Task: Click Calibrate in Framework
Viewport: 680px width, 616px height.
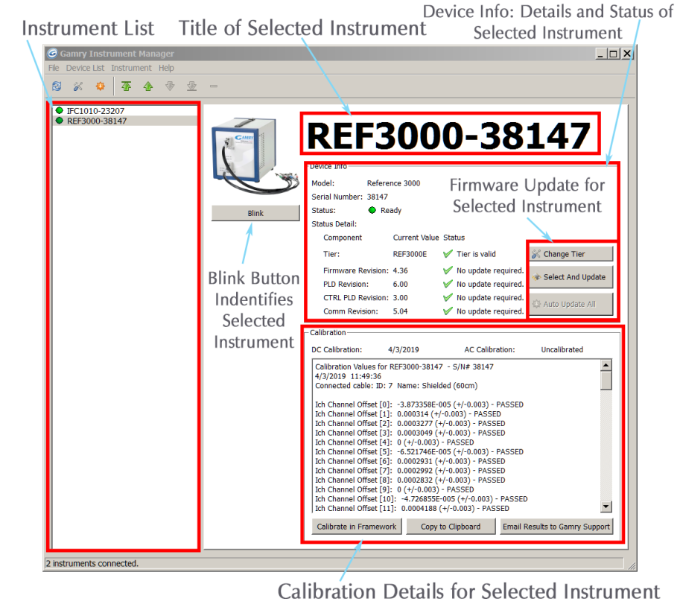Action: (x=357, y=527)
